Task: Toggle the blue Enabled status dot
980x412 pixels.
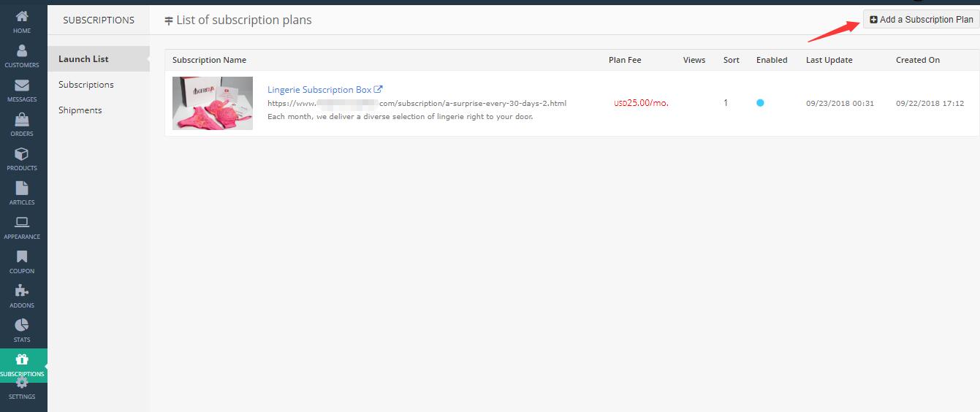Action: click(760, 103)
